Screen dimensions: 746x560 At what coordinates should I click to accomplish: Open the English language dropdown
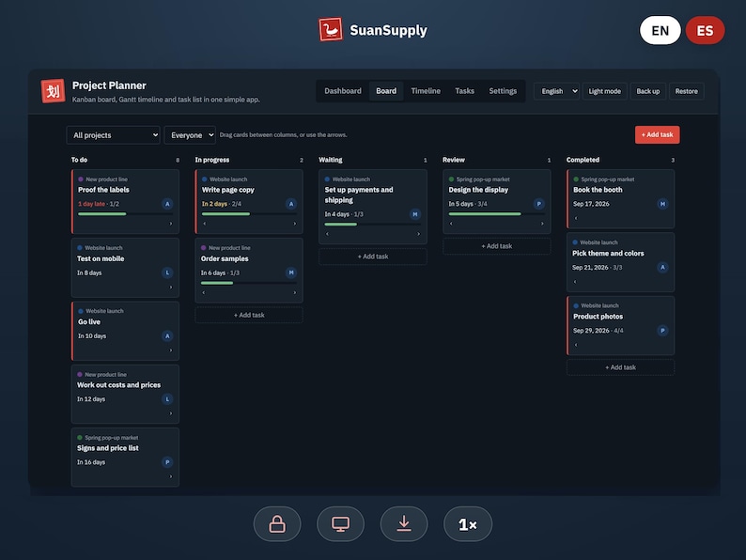coord(556,91)
